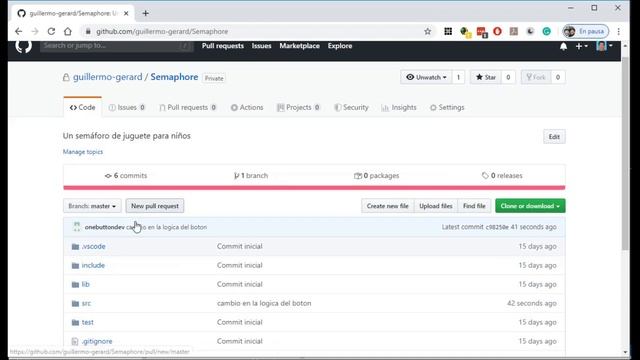Reload the page with refresh icon
Viewport: 640px width, 360px height.
coord(51,31)
